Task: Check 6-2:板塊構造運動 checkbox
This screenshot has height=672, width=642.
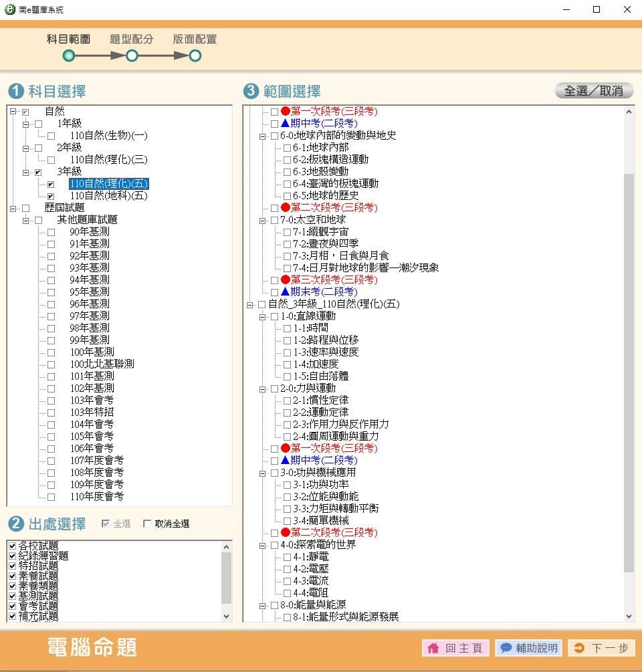Action: point(287,160)
